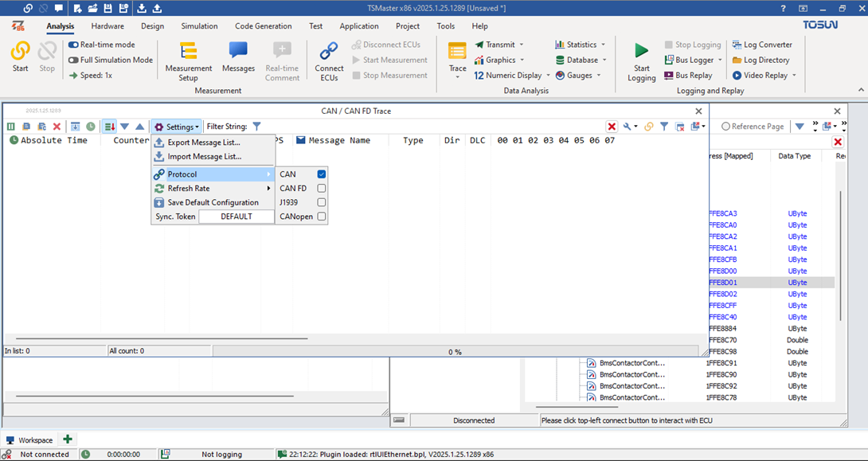Click the new project icon in title bar
The image size is (868, 461).
(78, 8)
